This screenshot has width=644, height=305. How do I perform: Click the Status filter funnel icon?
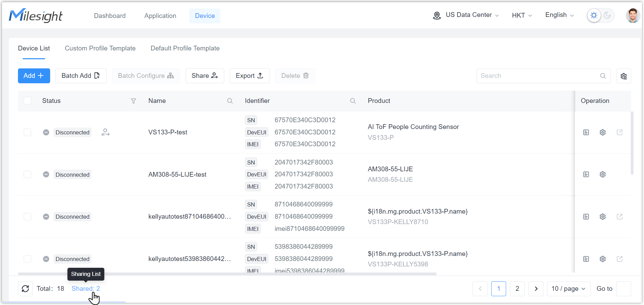click(x=133, y=101)
